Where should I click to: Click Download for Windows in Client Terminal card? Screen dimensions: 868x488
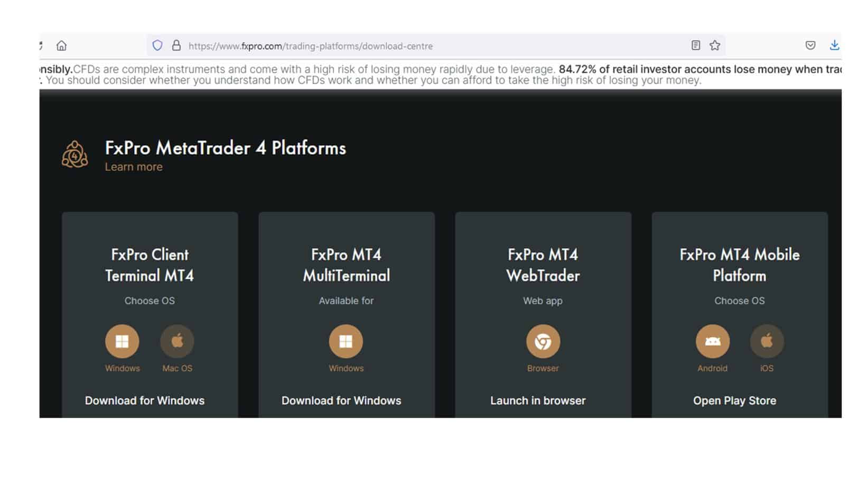coord(145,401)
